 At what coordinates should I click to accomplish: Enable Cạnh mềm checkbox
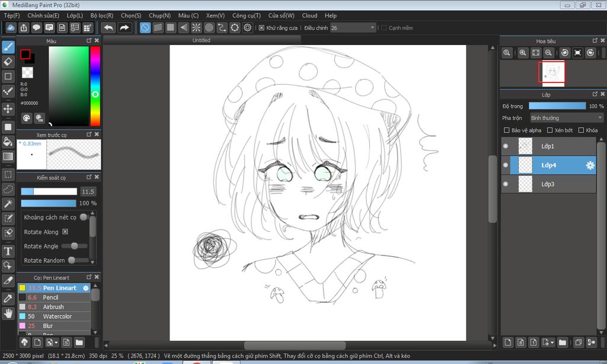pyautogui.click(x=384, y=28)
